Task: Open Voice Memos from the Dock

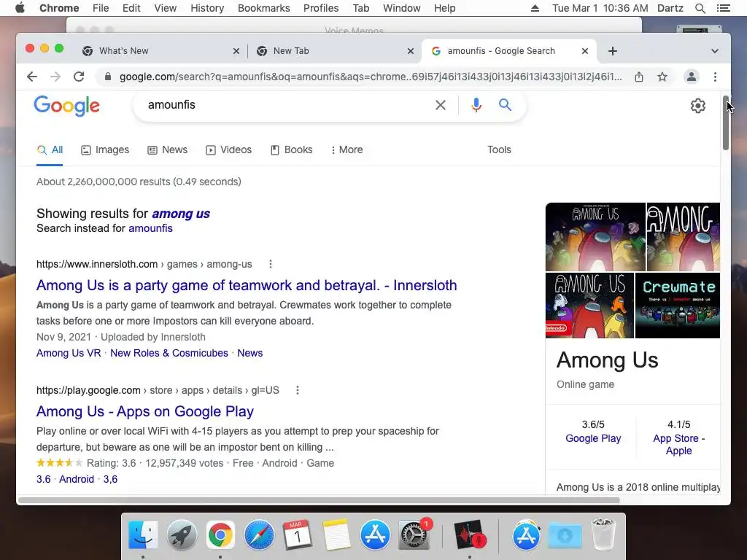Action: tap(470, 534)
